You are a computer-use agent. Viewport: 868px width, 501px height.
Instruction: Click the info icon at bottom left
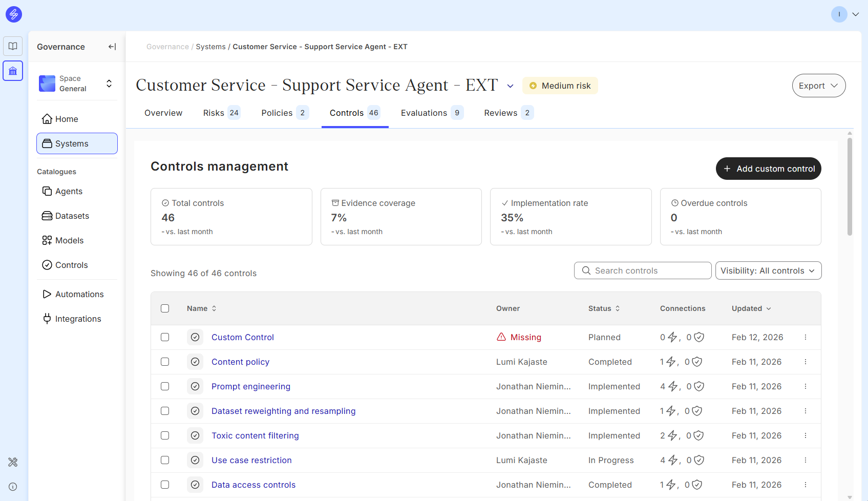[x=13, y=487]
